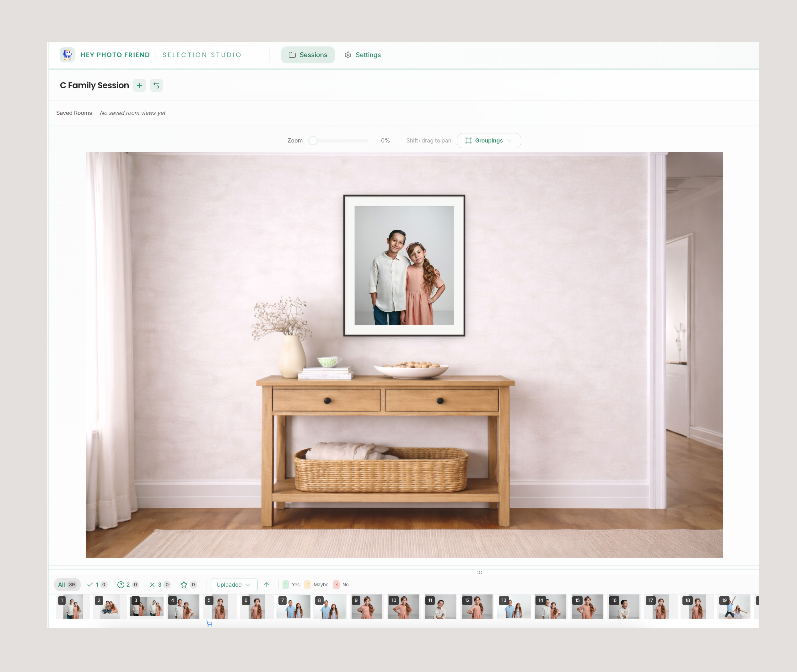The width and height of the screenshot is (797, 672).
Task: Filter by starred favorites
Action: 188,584
